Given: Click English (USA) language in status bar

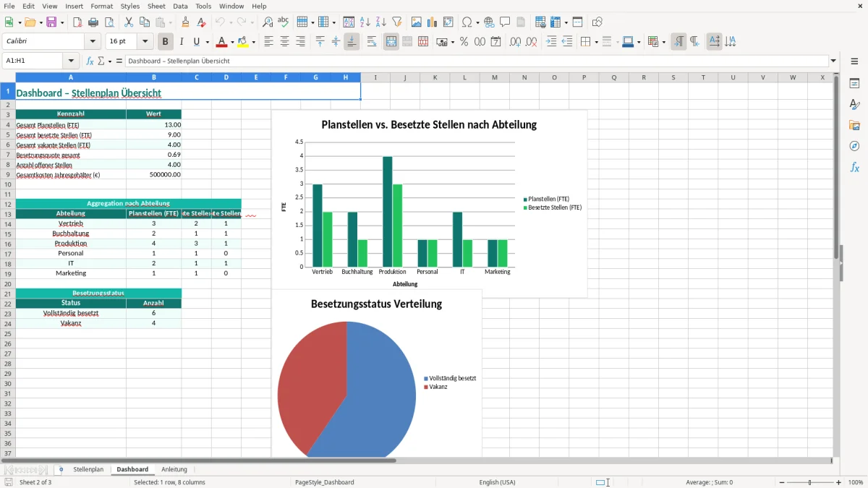Looking at the screenshot, I should point(497,482).
